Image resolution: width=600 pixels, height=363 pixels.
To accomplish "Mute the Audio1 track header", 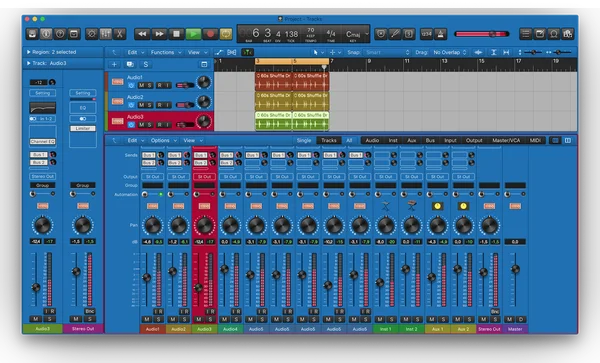I will tap(142, 85).
